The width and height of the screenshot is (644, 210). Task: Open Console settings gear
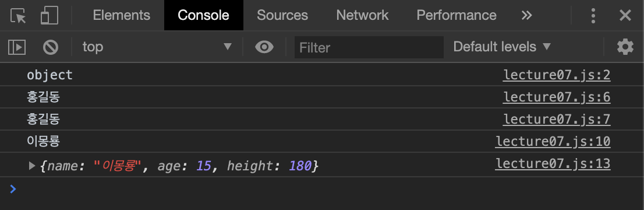[x=625, y=47]
